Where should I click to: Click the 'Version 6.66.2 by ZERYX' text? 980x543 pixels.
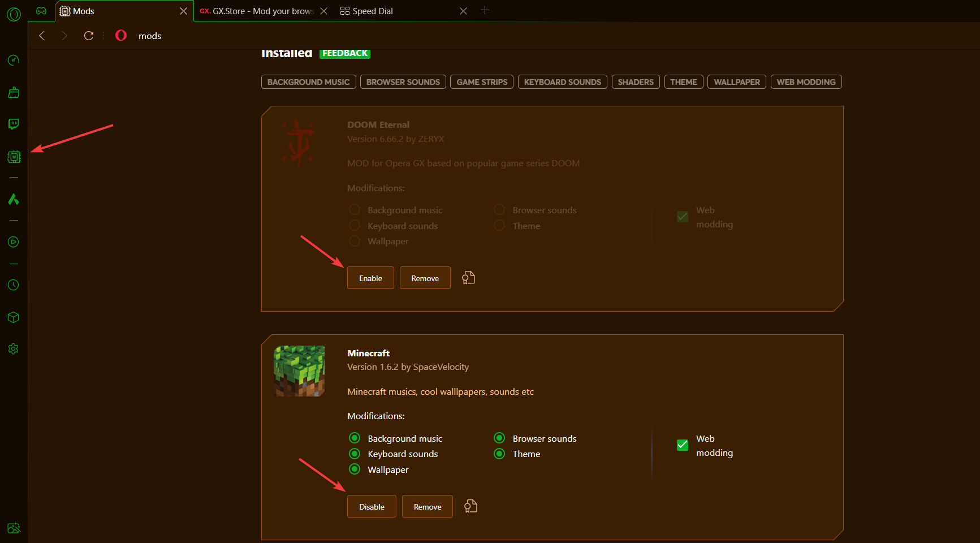[x=396, y=139]
